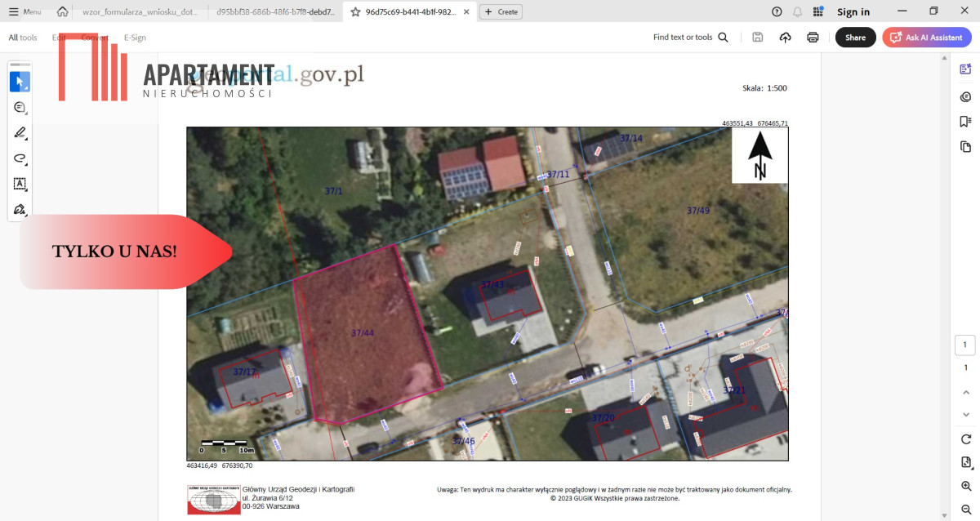Expand the page display options icon
Screen dimensions: 980x521
tap(965, 462)
